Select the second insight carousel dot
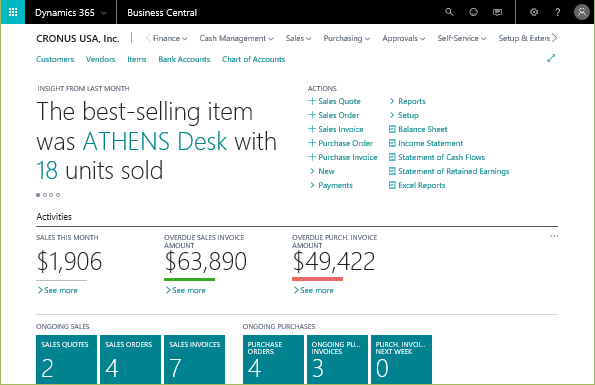 (x=45, y=195)
